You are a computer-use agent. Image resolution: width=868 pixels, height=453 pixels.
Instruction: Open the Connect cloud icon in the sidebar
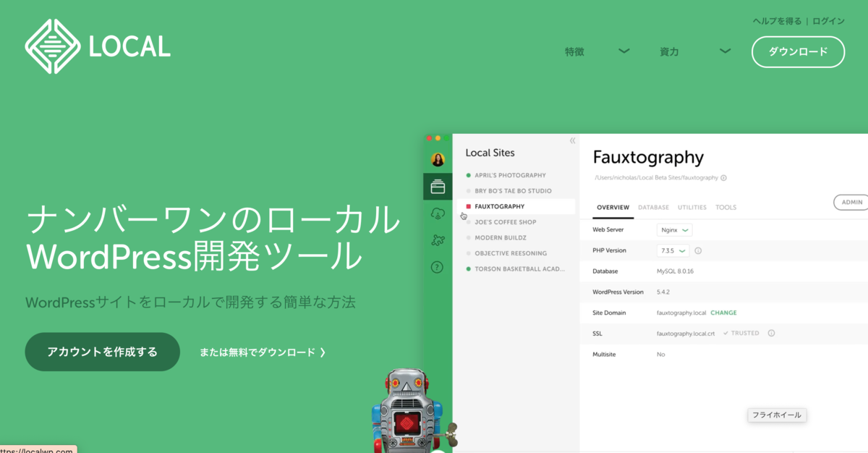(438, 213)
